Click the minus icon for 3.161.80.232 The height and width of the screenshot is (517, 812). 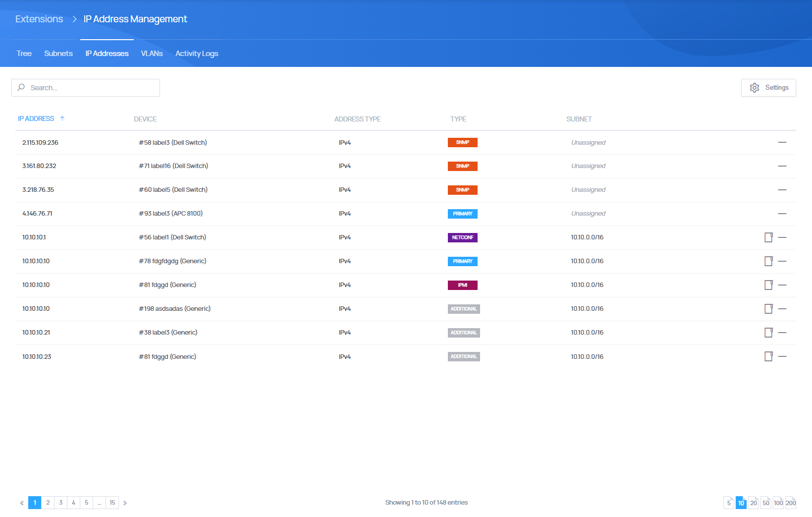(x=782, y=166)
